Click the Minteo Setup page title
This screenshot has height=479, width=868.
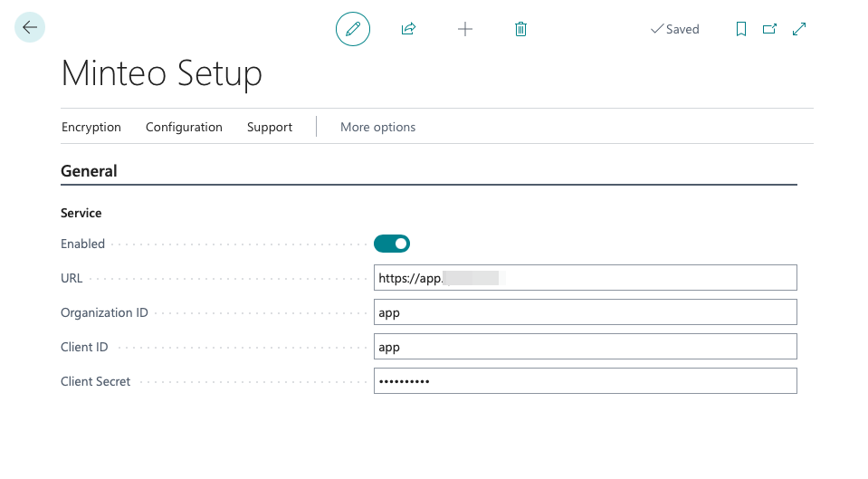point(162,73)
